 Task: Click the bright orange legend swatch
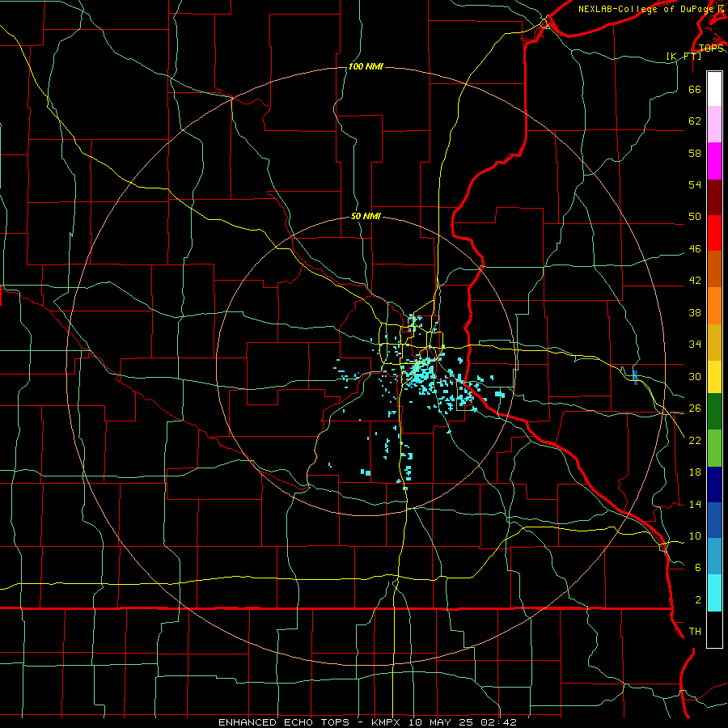[x=714, y=306]
